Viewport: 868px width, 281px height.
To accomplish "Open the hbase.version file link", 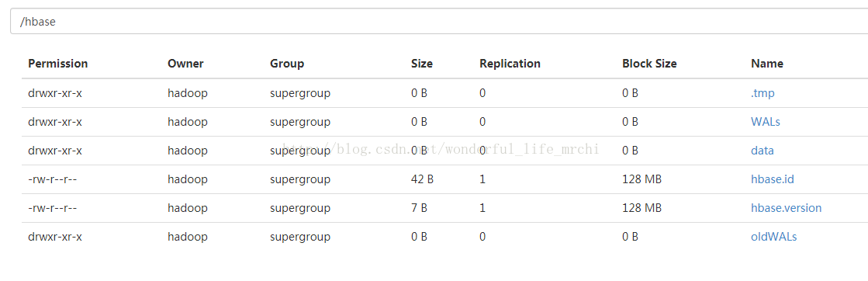I will coord(786,208).
